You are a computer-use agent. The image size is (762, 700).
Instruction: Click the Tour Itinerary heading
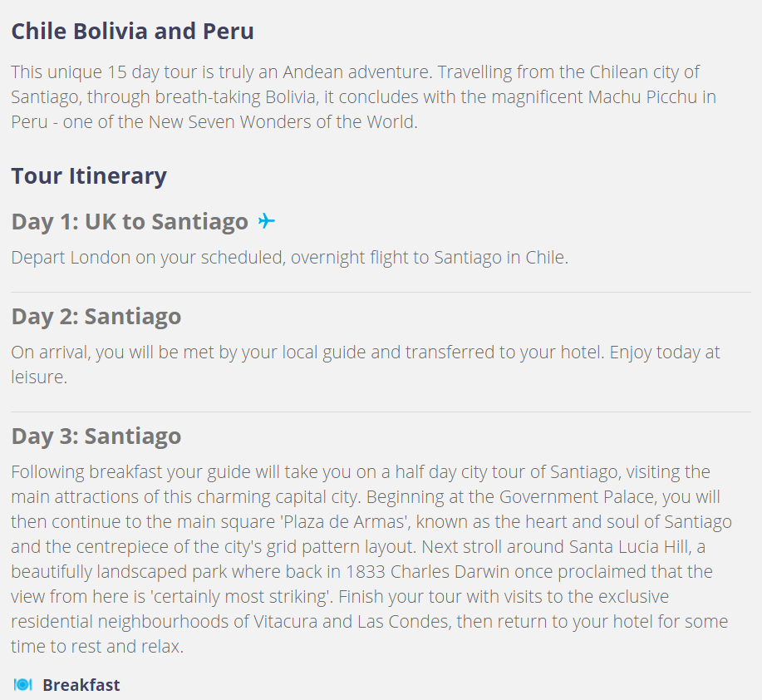[89, 175]
